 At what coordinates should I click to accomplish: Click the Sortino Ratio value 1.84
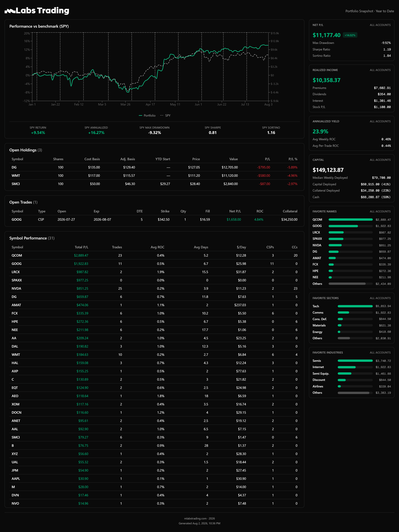pyautogui.click(x=387, y=56)
